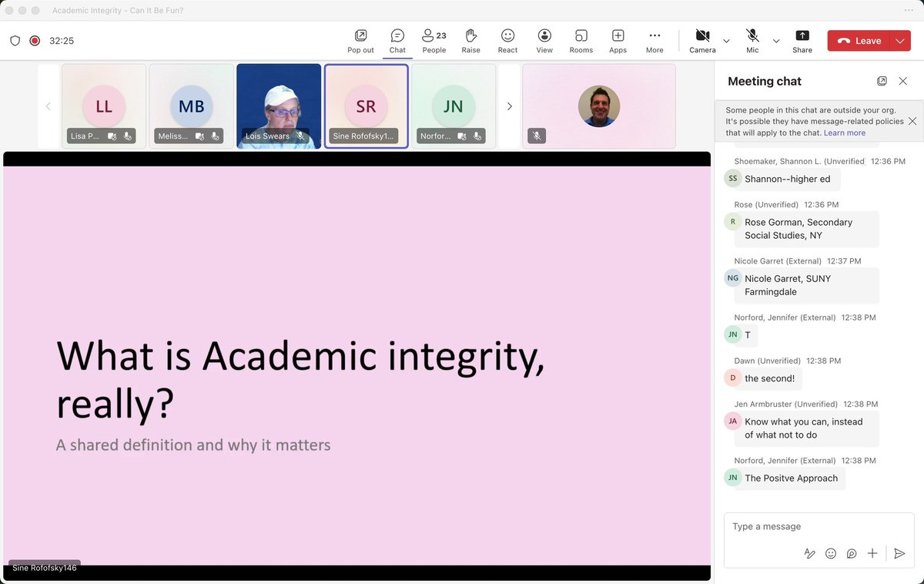This screenshot has height=584, width=924.
Task: Close the Meeting chat pane
Action: tap(903, 81)
